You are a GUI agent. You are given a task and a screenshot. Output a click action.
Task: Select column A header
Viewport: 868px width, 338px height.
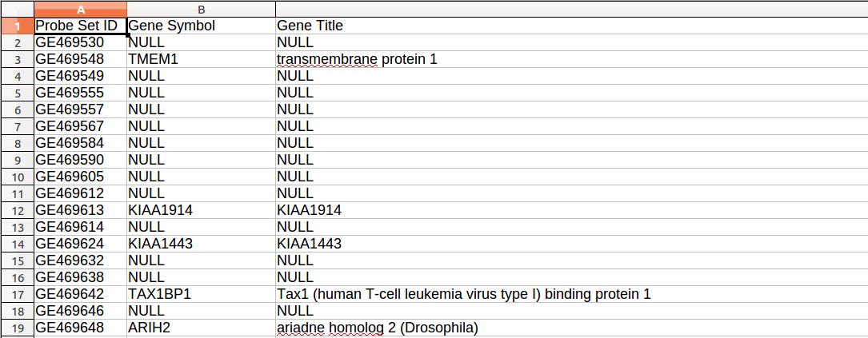[80, 9]
